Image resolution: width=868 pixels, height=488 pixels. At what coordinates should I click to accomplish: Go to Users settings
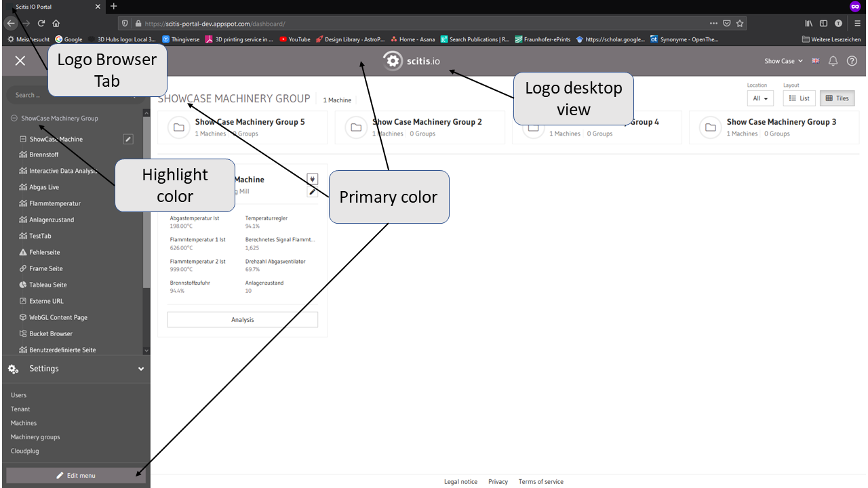coord(18,395)
